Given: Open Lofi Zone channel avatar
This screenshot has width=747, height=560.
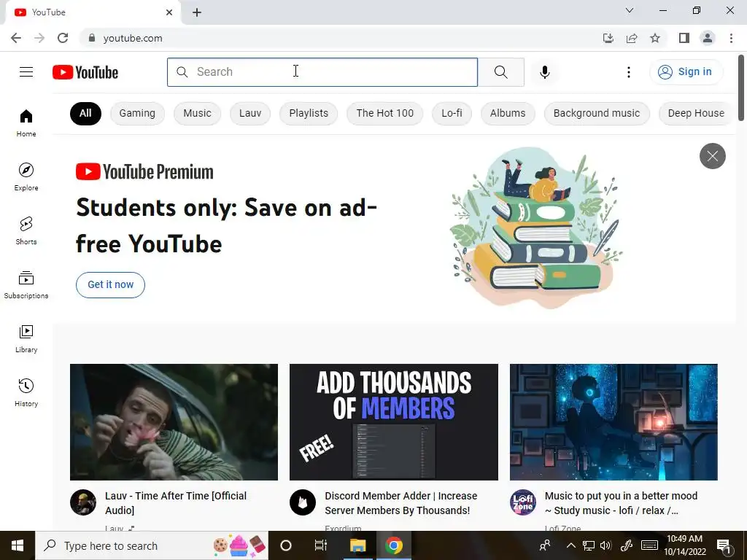Looking at the screenshot, I should (522, 502).
